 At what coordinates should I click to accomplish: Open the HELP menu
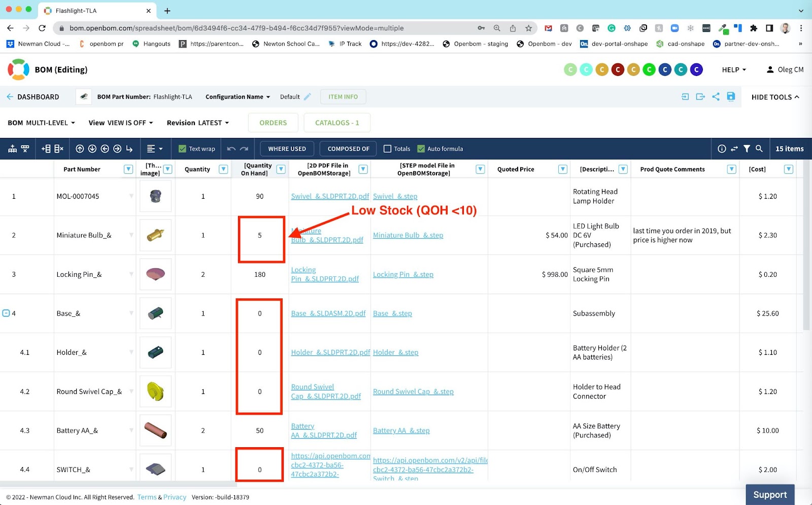pyautogui.click(x=734, y=69)
